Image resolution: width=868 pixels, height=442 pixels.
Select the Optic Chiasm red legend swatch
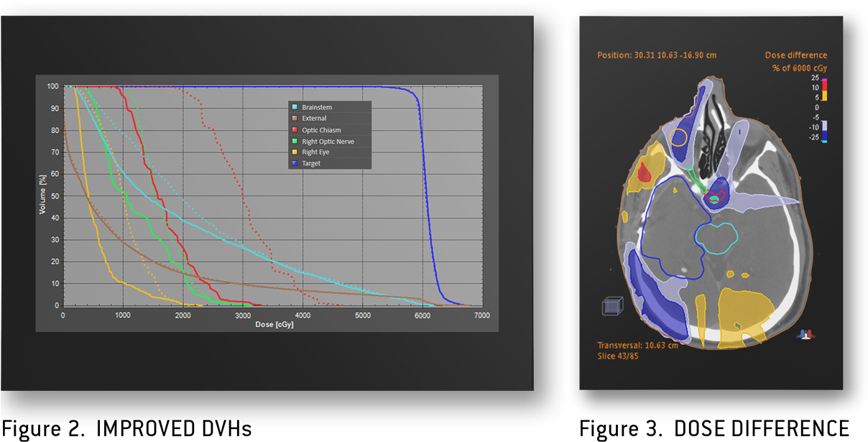click(x=295, y=130)
